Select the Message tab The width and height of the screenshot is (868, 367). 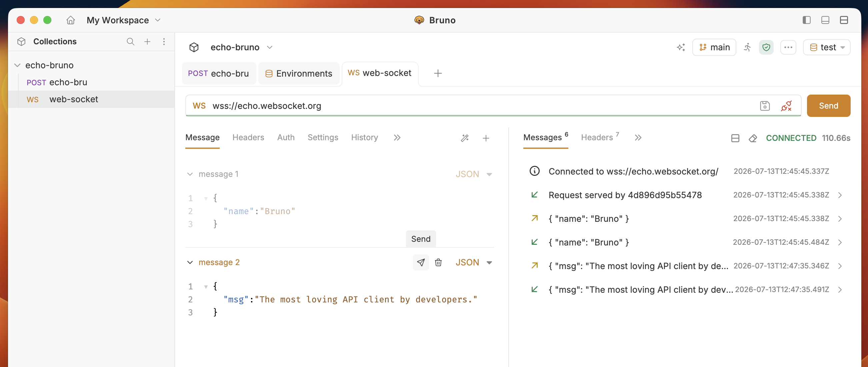(x=202, y=137)
